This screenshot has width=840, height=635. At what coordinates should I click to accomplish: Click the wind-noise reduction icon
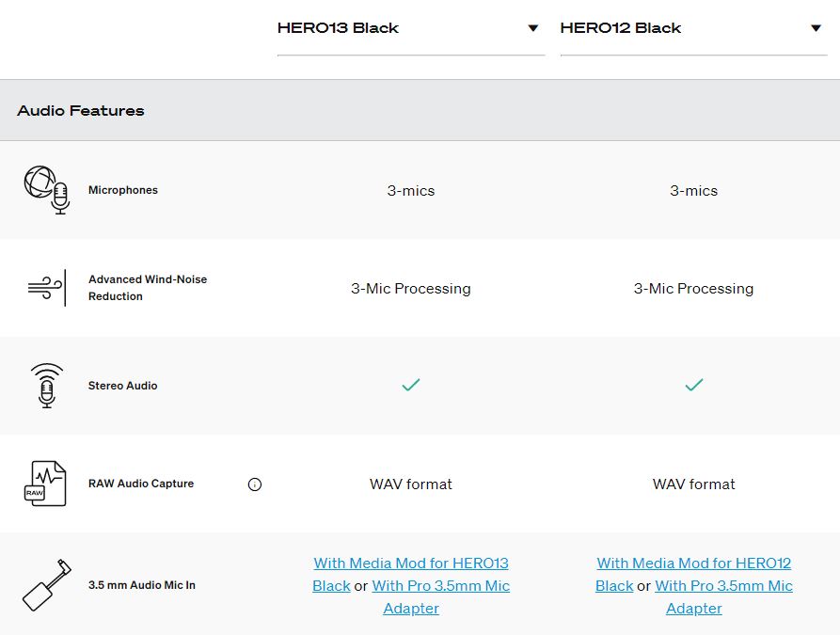click(47, 288)
